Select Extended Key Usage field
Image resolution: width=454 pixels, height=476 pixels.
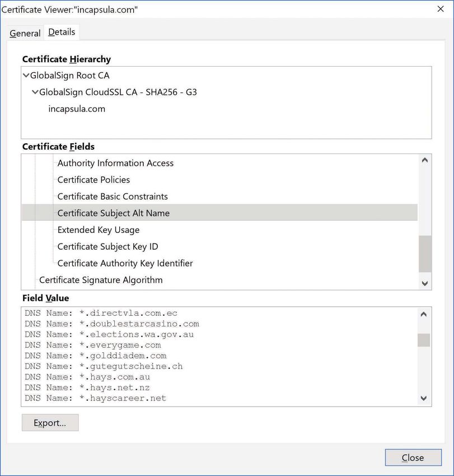point(99,230)
